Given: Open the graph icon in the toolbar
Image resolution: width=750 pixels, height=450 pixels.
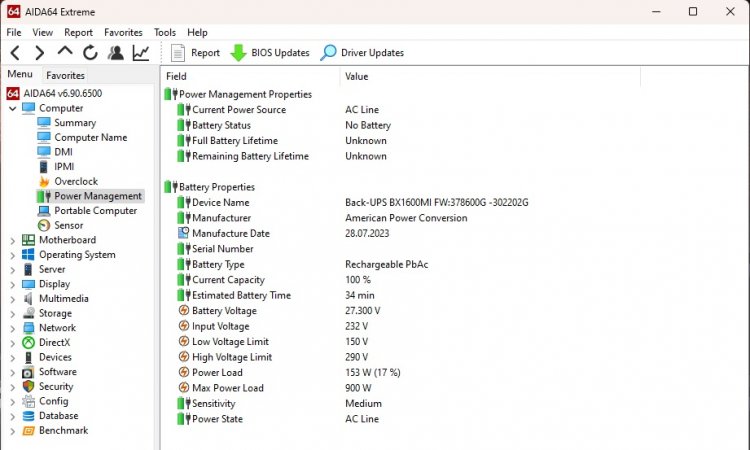Looking at the screenshot, I should point(141,53).
